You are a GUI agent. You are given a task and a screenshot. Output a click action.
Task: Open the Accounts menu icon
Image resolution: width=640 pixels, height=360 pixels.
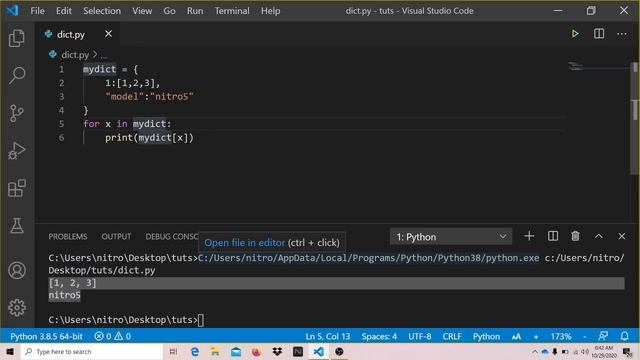point(17,270)
